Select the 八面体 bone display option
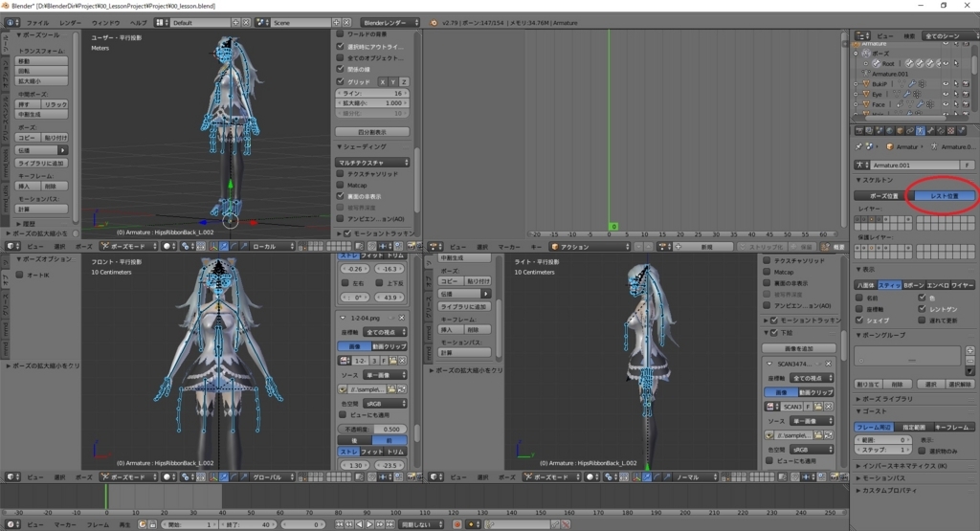Viewport: 980px width, 531px height. point(865,285)
